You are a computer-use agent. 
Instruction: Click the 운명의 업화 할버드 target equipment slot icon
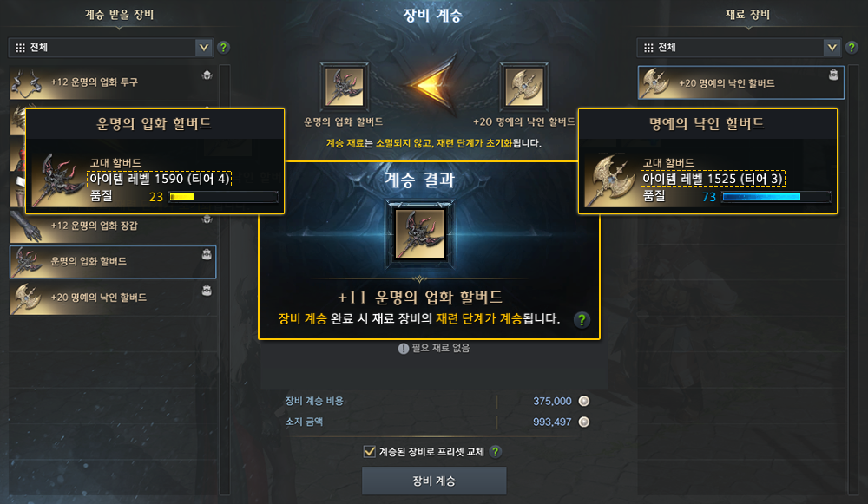click(x=344, y=87)
